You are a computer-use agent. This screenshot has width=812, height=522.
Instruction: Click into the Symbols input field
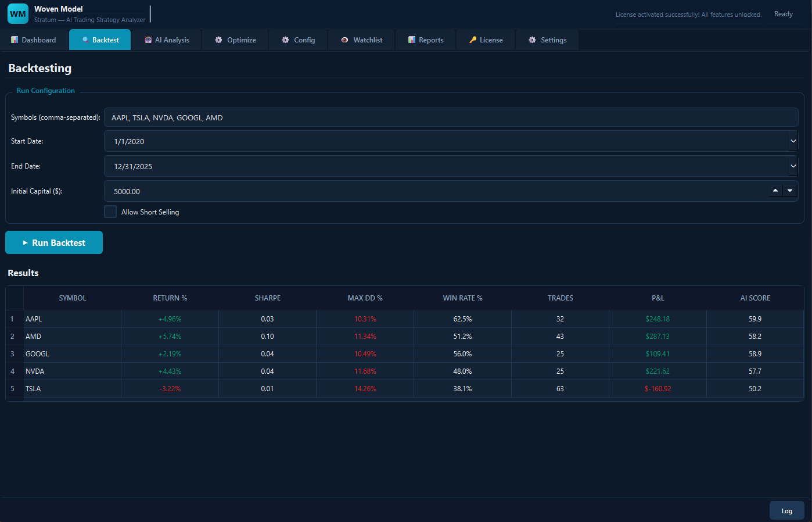(x=451, y=117)
